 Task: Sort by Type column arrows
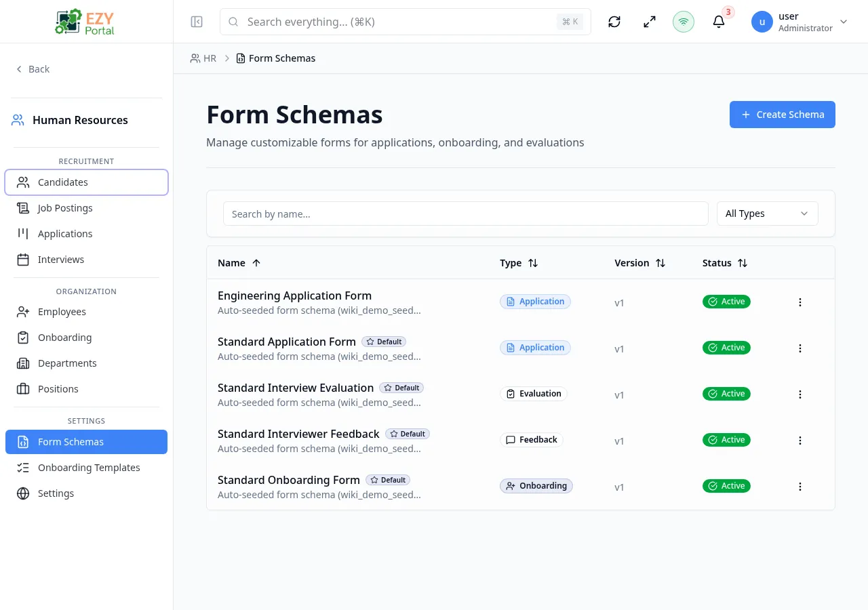pyautogui.click(x=533, y=263)
